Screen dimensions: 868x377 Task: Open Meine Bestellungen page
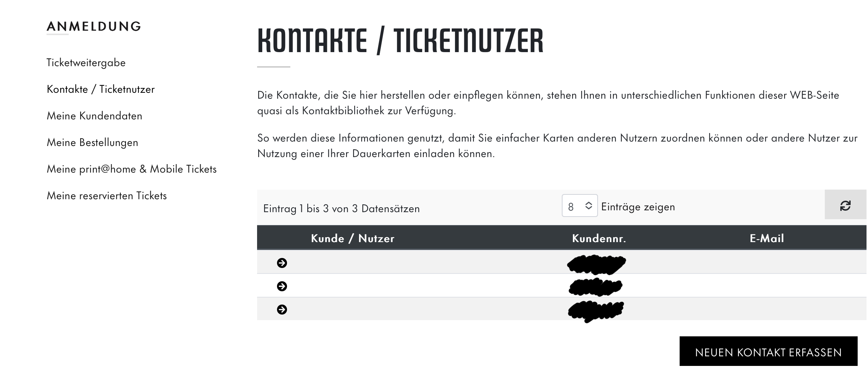pyautogui.click(x=92, y=142)
